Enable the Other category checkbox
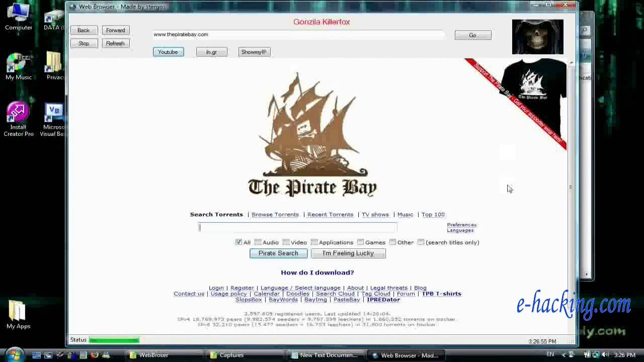644x362 pixels. coord(392,242)
